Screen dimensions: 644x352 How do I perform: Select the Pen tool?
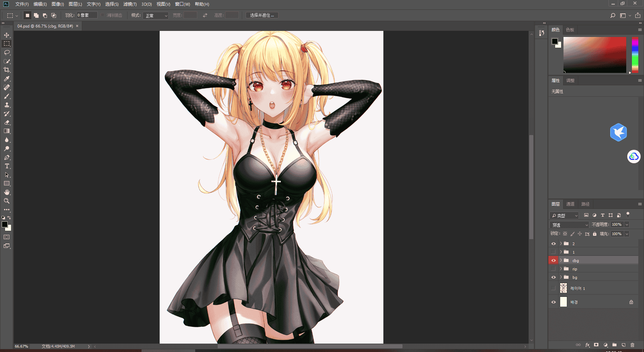coord(7,157)
